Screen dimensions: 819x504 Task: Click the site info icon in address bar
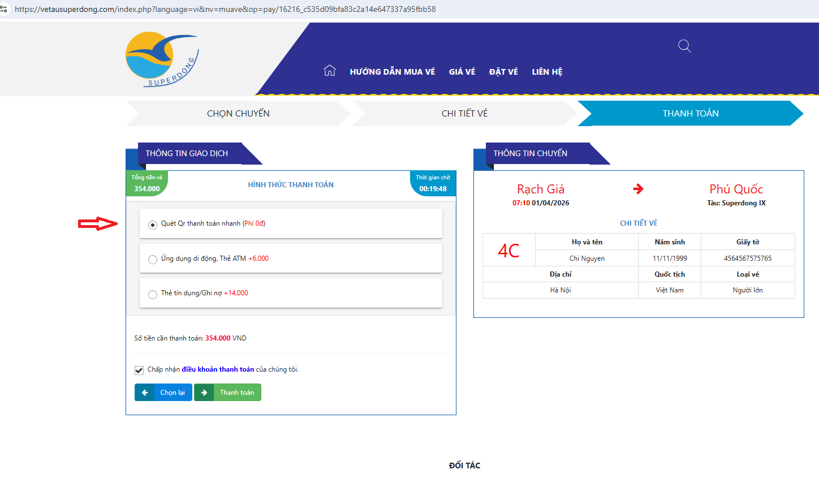pyautogui.click(x=4, y=9)
